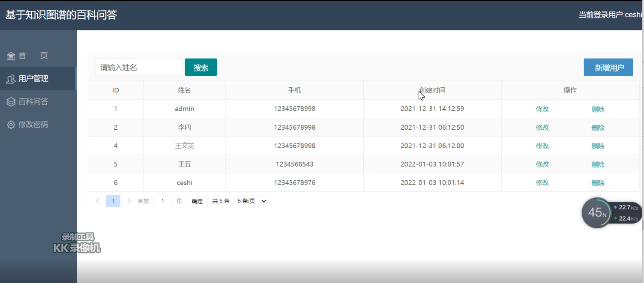Click timestamp 2021-12-31 06:12:50

point(432,128)
